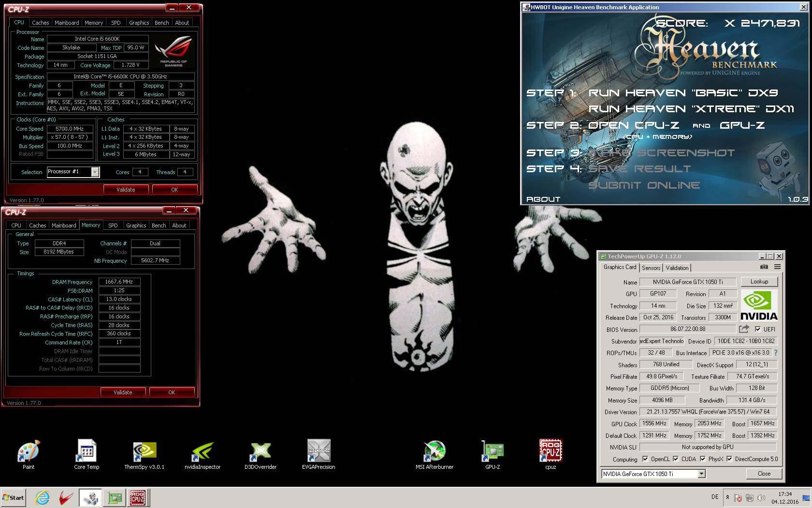Viewport: 812px width, 508px height.
Task: Switch to Mainboard tab in top CPU-Z window
Action: 67,23
